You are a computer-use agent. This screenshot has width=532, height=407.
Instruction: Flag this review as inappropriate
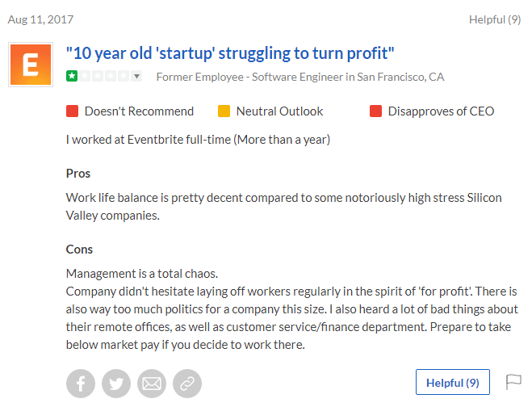coord(513,382)
